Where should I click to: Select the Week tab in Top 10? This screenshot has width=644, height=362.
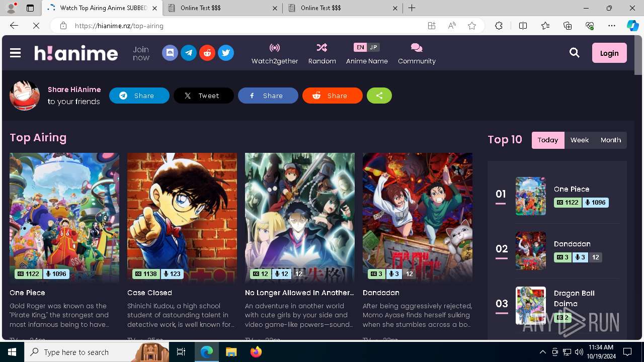pyautogui.click(x=580, y=140)
